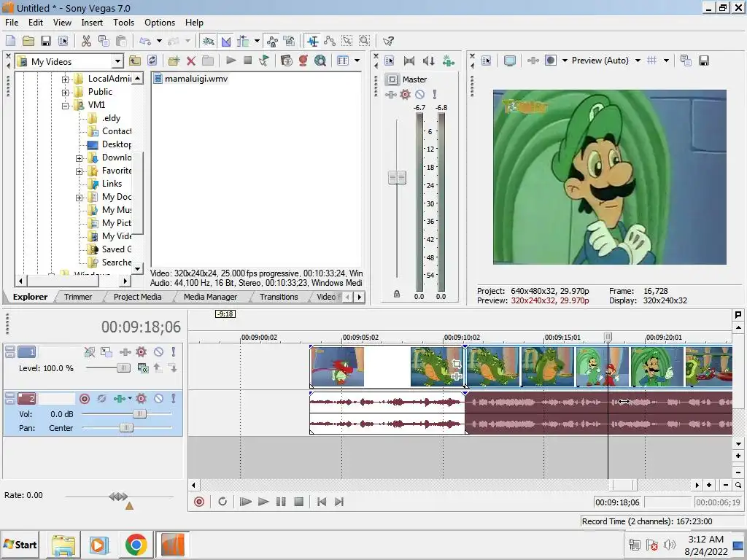Stop preview with Explorer stop icon
Image resolution: width=747 pixels, height=560 pixels.
(248, 61)
